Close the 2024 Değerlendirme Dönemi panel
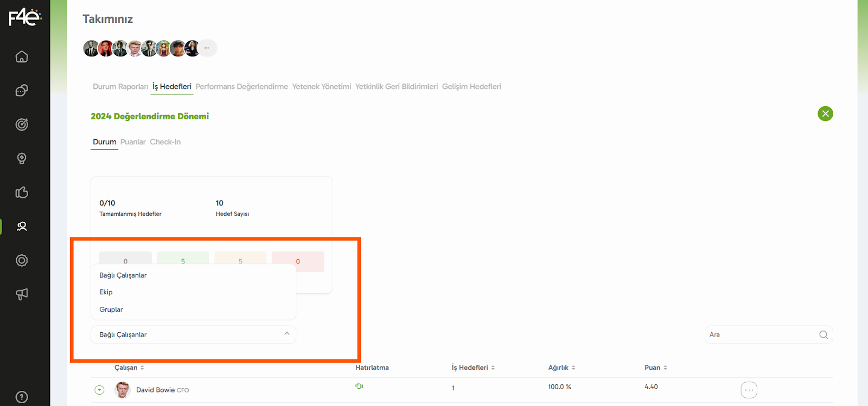The width and height of the screenshot is (868, 406). (x=825, y=114)
